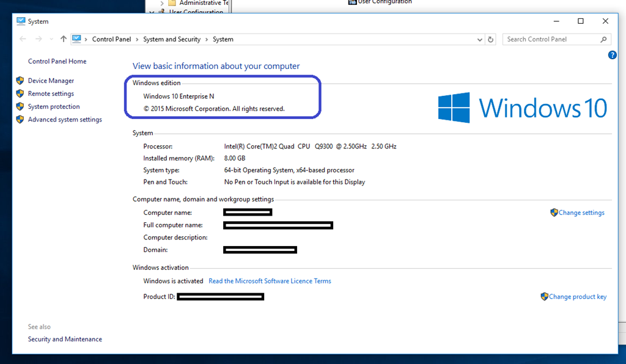Screen dimensions: 626x364
Task: Expand the chevron after Control Panel breadcrumb
Action: pyautogui.click(x=137, y=40)
